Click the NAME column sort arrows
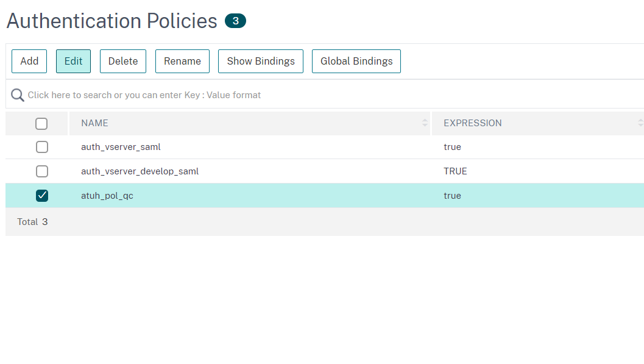This screenshot has height=364, width=644. coord(425,123)
